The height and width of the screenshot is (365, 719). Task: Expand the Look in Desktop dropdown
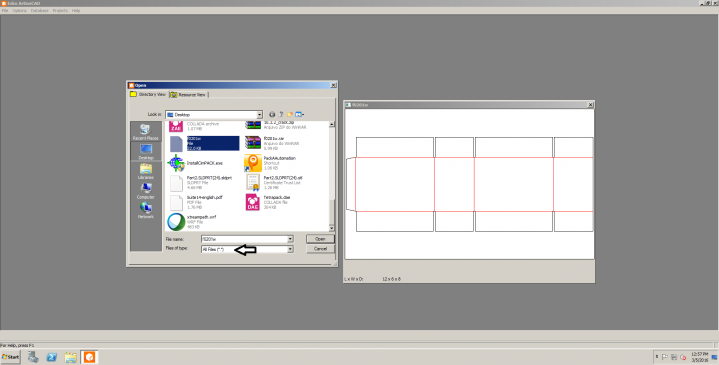(x=259, y=115)
